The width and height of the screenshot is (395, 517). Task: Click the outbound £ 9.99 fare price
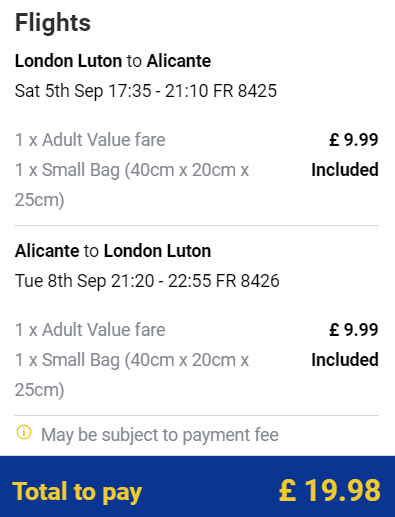coord(354,140)
